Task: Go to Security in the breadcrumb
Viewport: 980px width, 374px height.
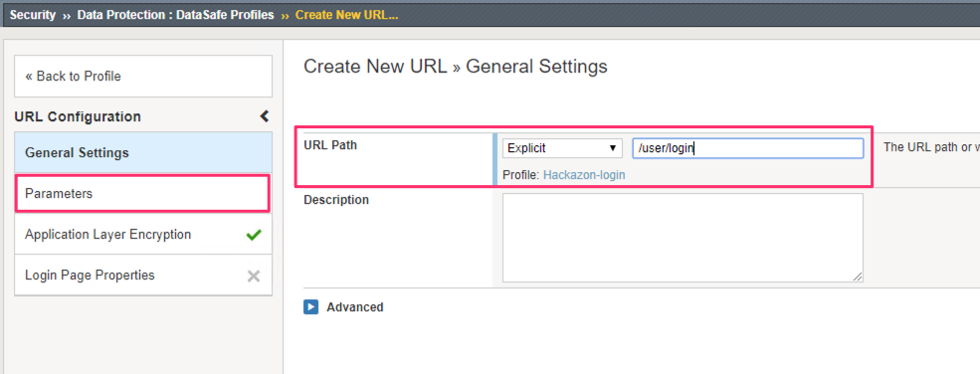Action: click(33, 14)
